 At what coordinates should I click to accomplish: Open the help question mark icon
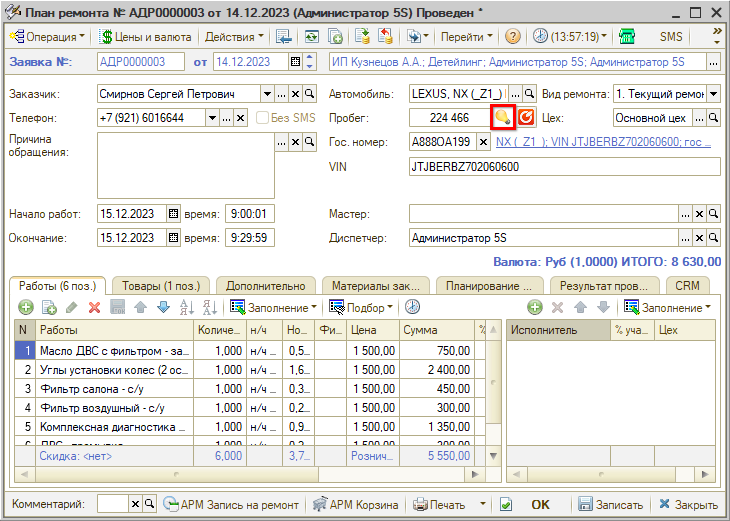click(513, 36)
